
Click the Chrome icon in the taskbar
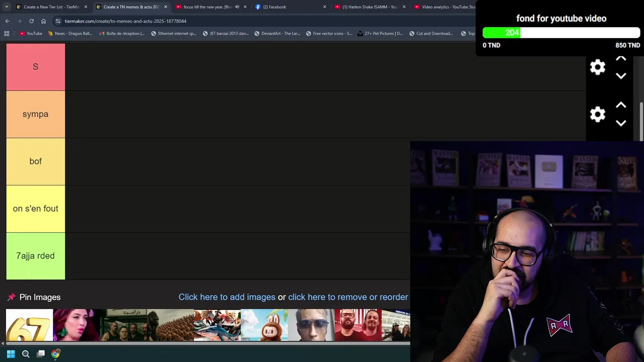pyautogui.click(x=55, y=354)
